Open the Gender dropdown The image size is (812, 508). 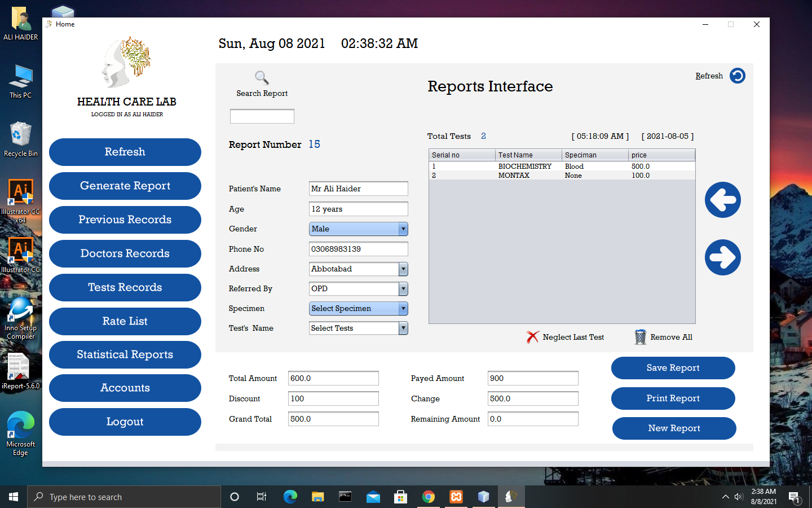tap(359, 229)
